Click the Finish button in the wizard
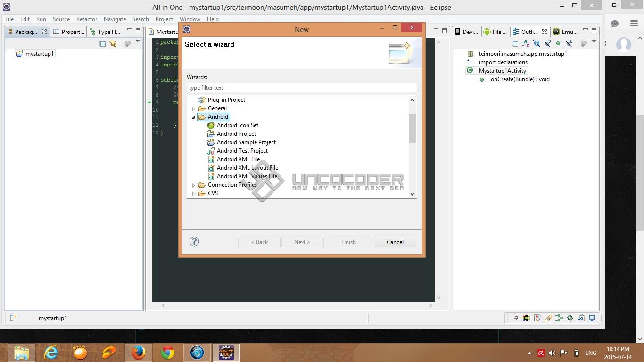This screenshot has height=362, width=644. (x=348, y=242)
